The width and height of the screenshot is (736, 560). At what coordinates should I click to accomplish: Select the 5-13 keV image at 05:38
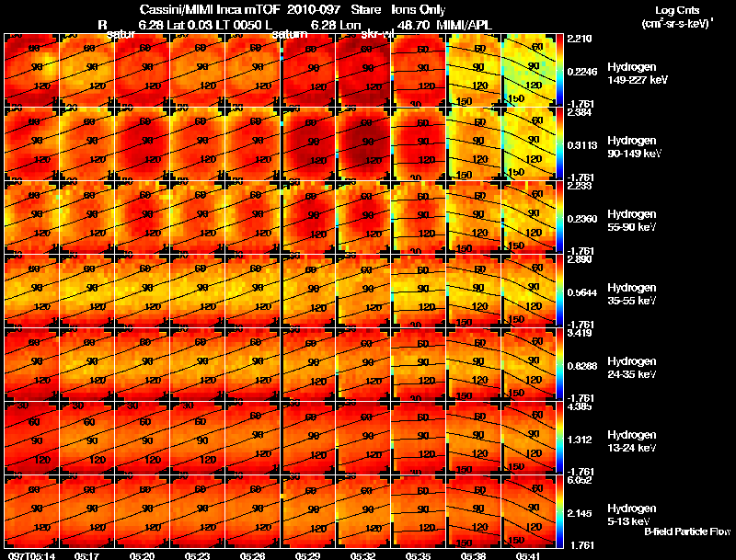pos(473,511)
